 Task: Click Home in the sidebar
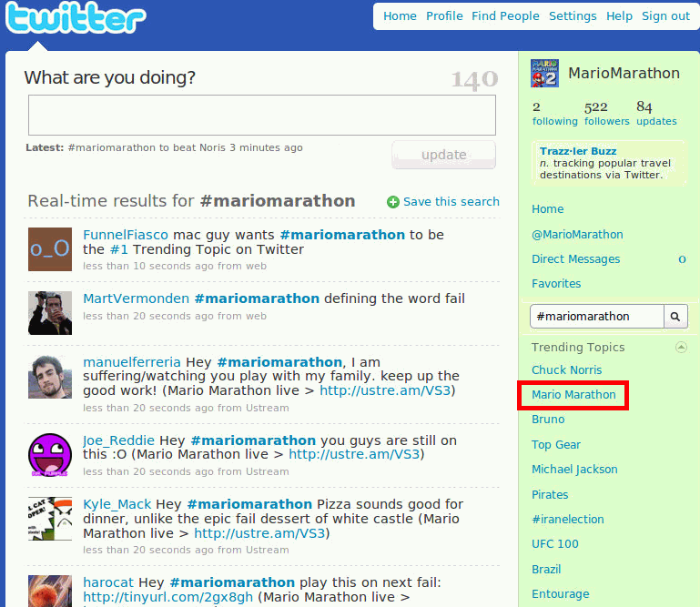click(x=547, y=209)
